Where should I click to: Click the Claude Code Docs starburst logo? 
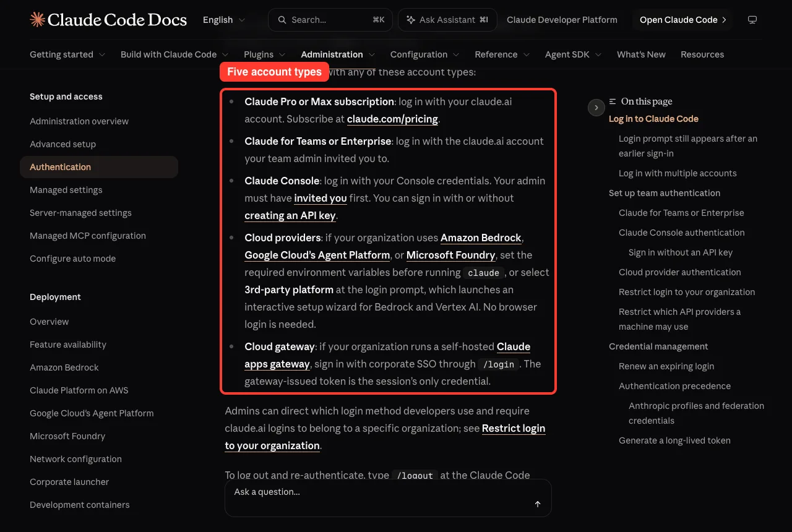(37, 20)
